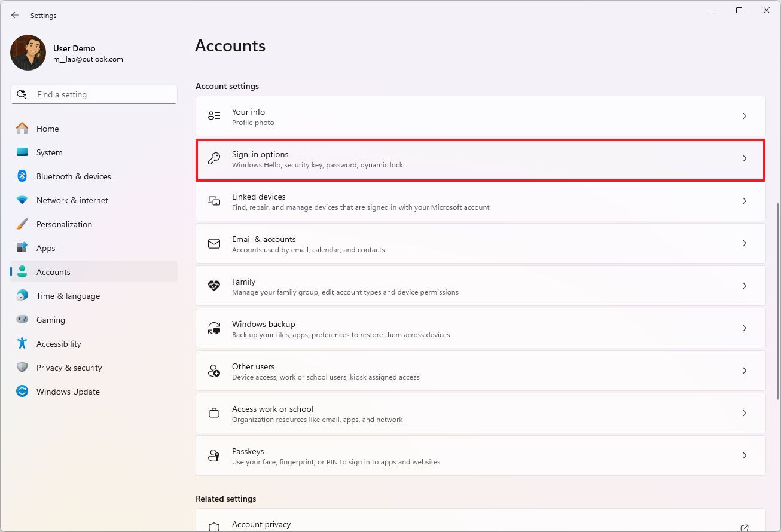This screenshot has height=532, width=781.
Task: Select Accounts in the navigation menu
Action: tap(53, 271)
